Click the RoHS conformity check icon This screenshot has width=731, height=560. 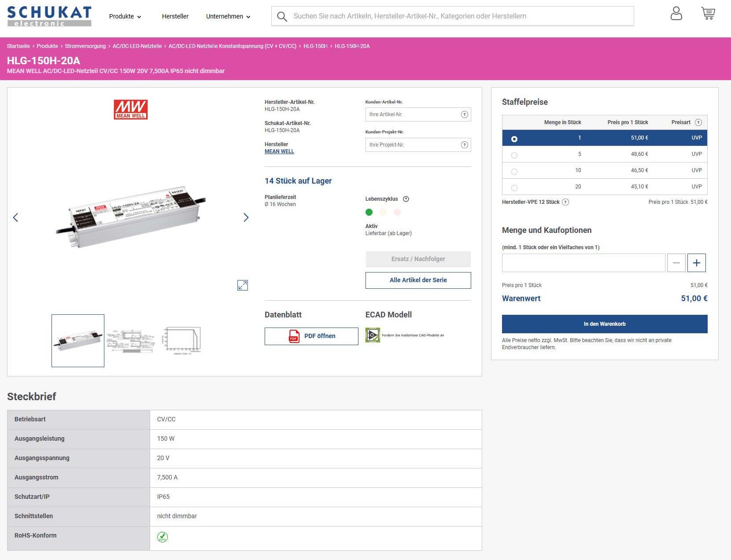click(162, 537)
